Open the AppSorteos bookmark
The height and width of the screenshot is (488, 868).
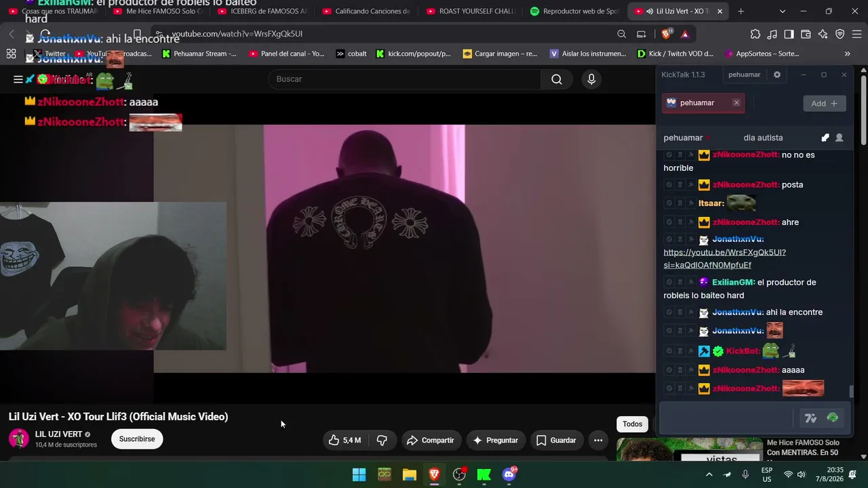(762, 54)
